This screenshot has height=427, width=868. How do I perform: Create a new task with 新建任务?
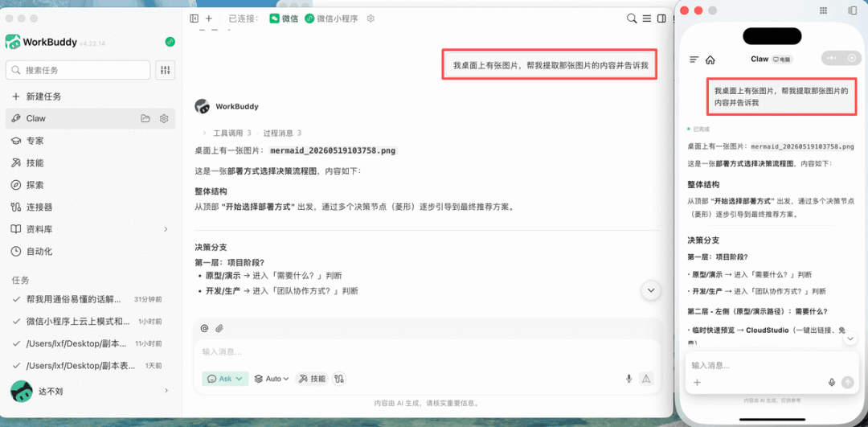(x=36, y=96)
